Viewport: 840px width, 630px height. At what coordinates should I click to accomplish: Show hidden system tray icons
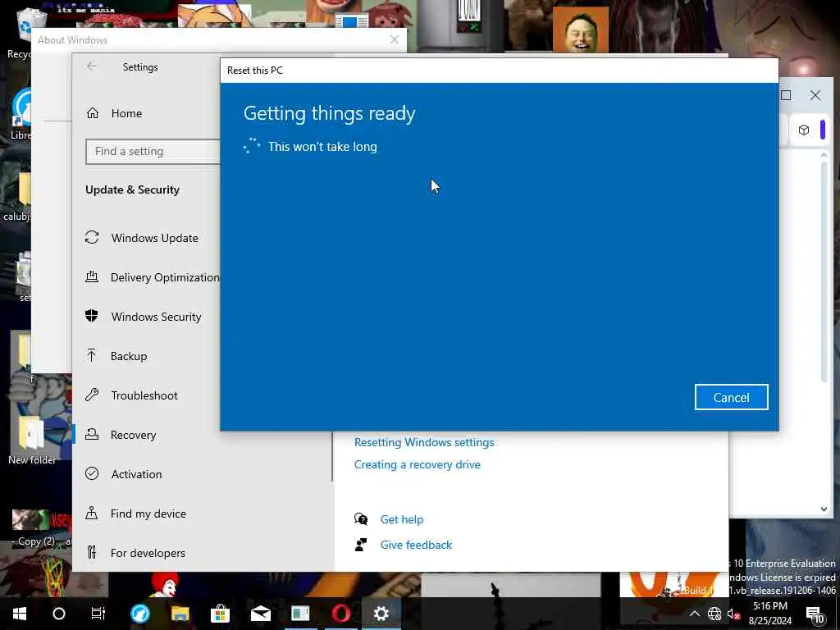(x=695, y=614)
